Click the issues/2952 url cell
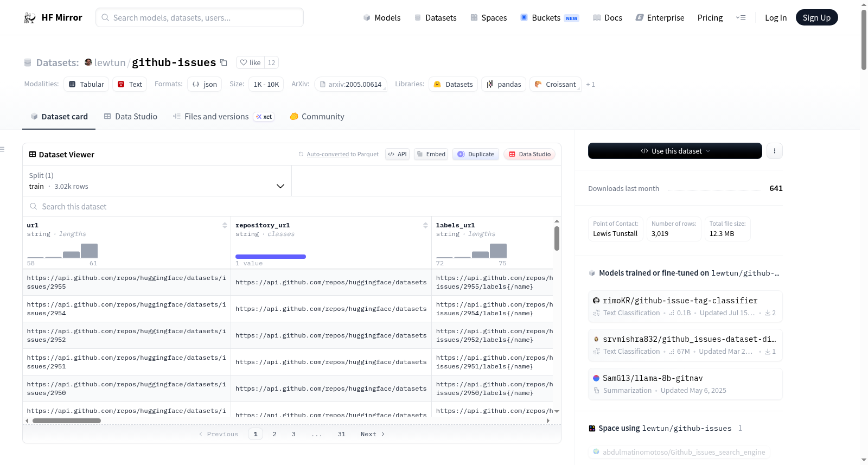The image size is (868, 465). click(126, 335)
